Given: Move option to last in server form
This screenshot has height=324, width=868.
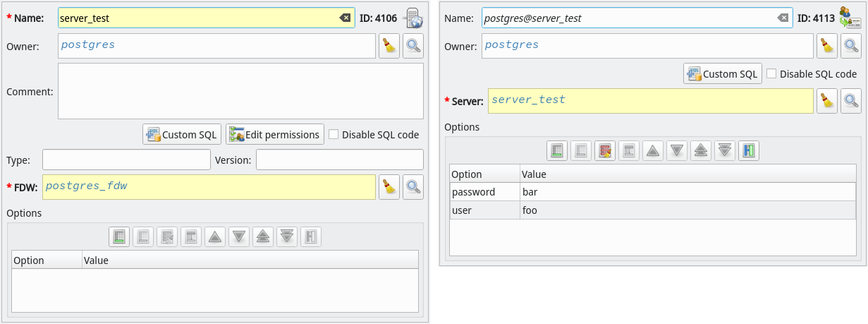Looking at the screenshot, I should tap(287, 236).
